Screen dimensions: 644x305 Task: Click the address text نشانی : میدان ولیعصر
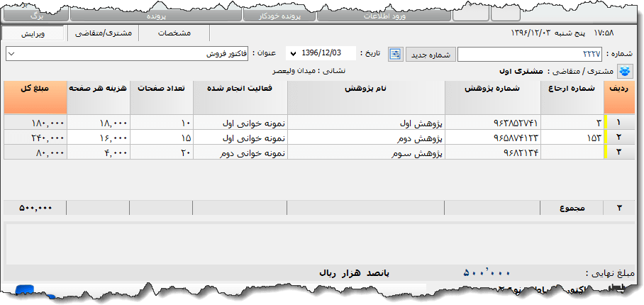coord(309,71)
